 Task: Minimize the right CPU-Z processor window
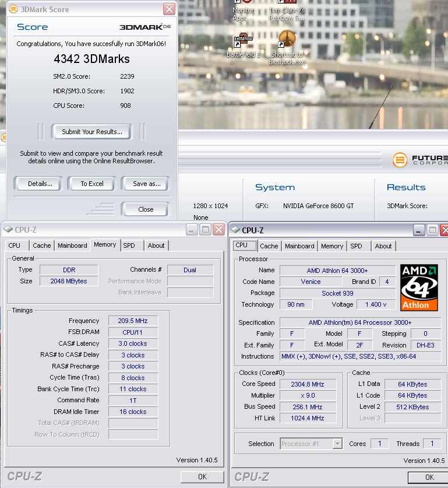(x=418, y=231)
